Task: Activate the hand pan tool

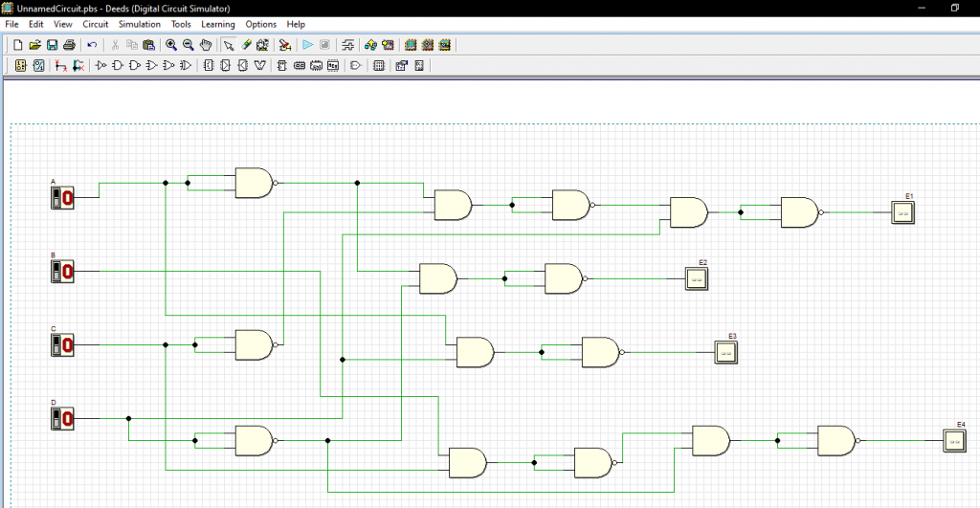Action: pyautogui.click(x=205, y=45)
